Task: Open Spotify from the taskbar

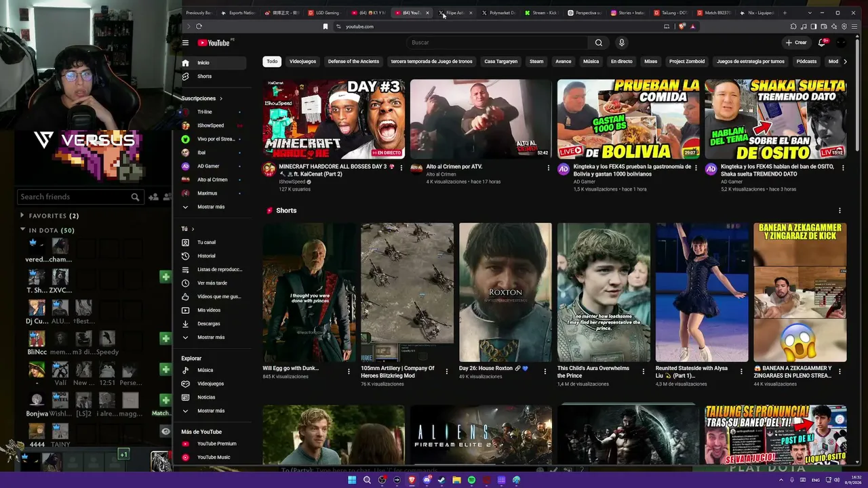Action: (471, 480)
